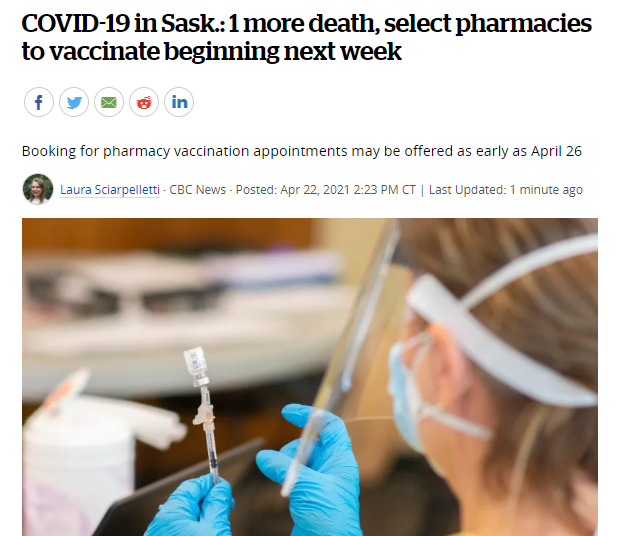Viewport: 620px width, 536px height.
Task: Click the right blue gloved hand
Action: point(310,468)
